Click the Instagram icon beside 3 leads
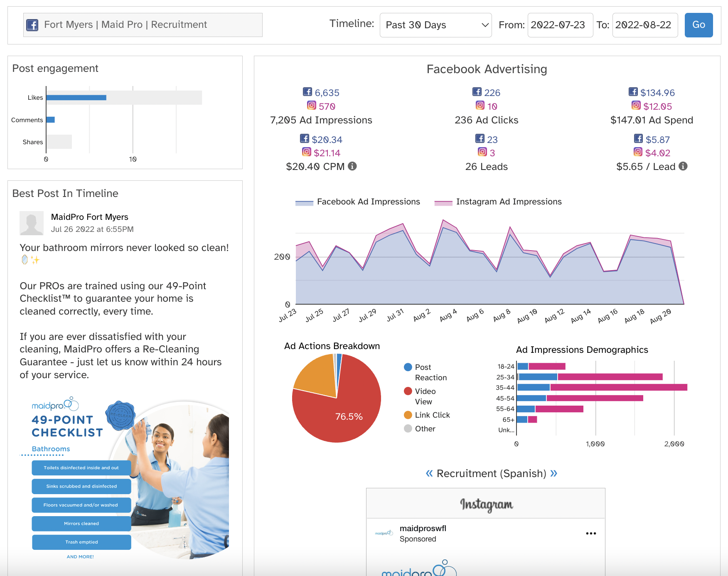This screenshot has width=728, height=576. click(x=482, y=152)
